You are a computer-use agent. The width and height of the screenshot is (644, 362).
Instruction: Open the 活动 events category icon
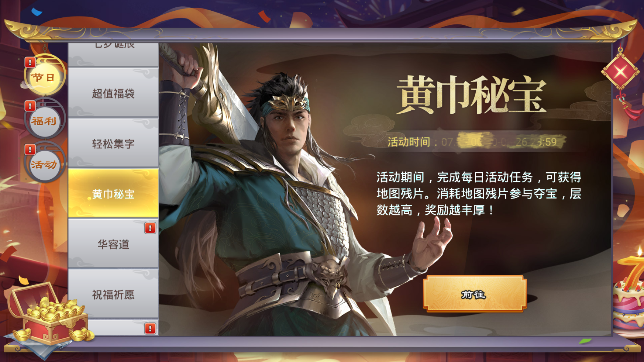click(x=44, y=163)
